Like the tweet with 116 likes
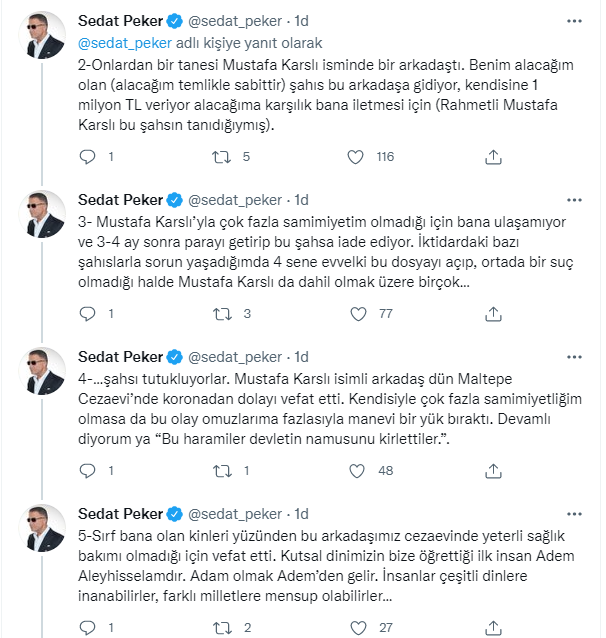Viewport: 606px width, 638px height. click(355, 157)
